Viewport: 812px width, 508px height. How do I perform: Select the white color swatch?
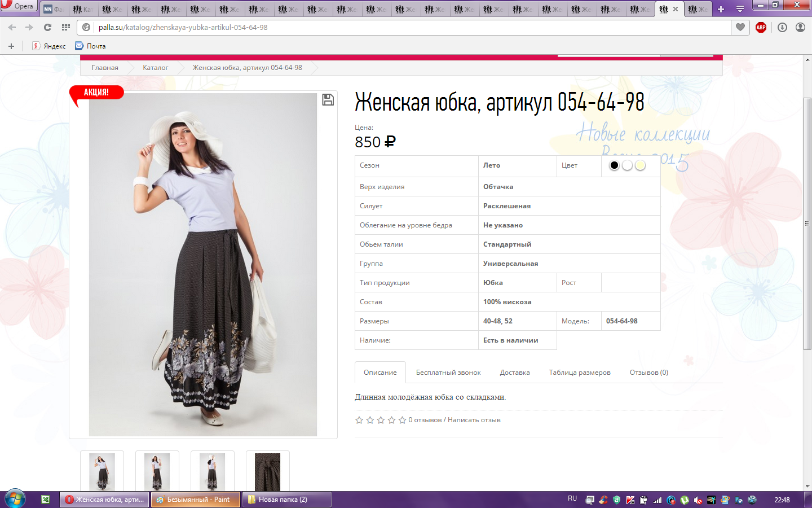pyautogui.click(x=627, y=165)
